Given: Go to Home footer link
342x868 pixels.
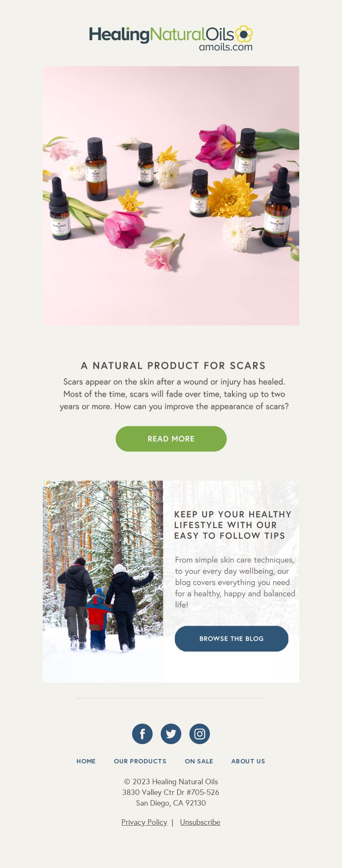Looking at the screenshot, I should click(86, 761).
